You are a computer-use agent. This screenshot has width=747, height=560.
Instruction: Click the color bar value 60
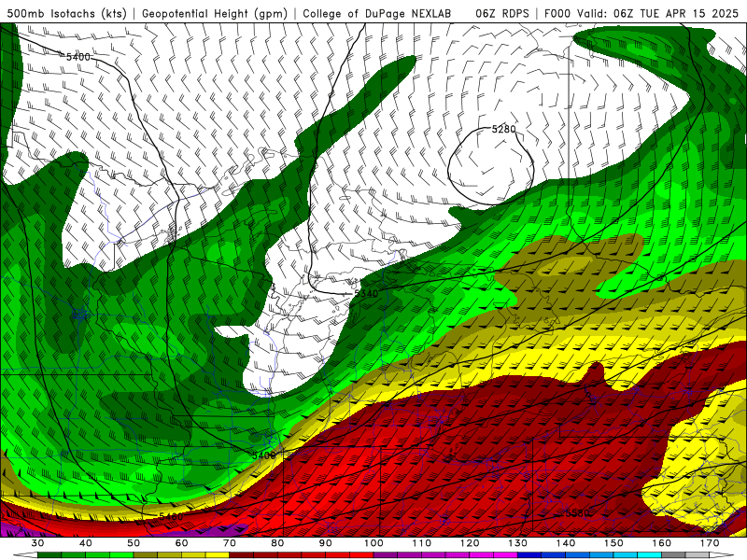click(181, 543)
